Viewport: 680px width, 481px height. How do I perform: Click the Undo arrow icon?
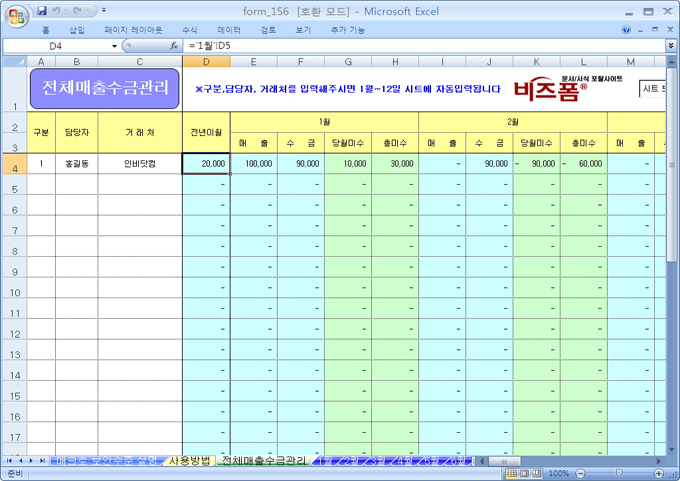point(58,11)
